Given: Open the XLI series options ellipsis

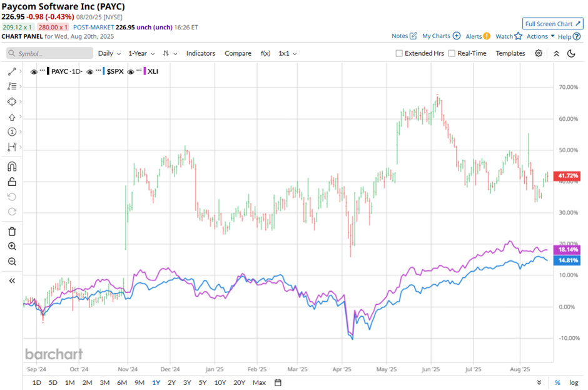Looking at the screenshot, I should [x=139, y=70].
